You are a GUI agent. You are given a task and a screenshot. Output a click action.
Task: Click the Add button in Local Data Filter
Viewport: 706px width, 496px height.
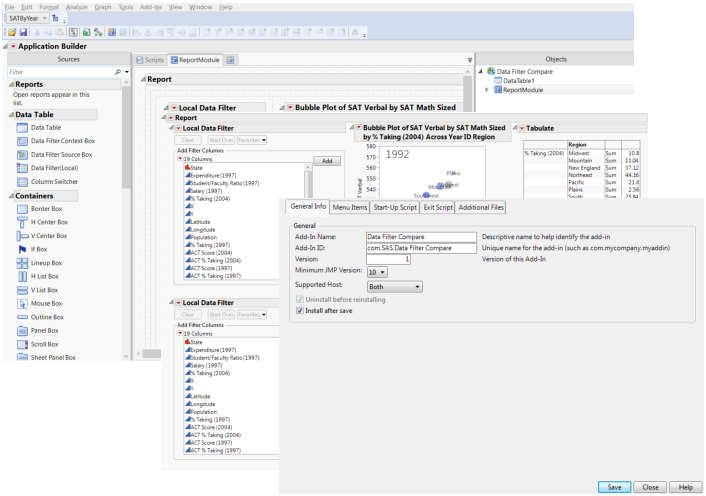[327, 160]
